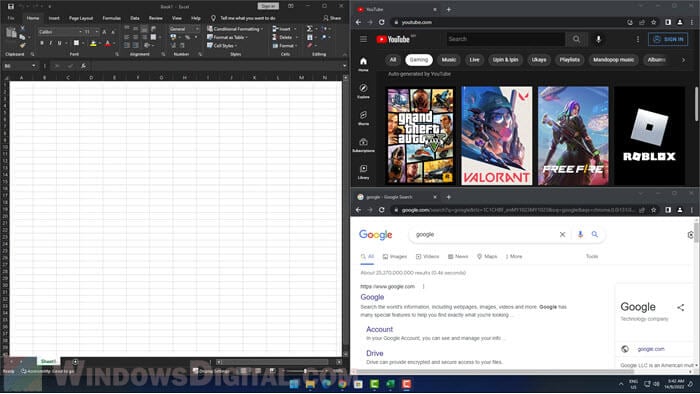Switch to the Videos tab in Google results

tap(427, 257)
